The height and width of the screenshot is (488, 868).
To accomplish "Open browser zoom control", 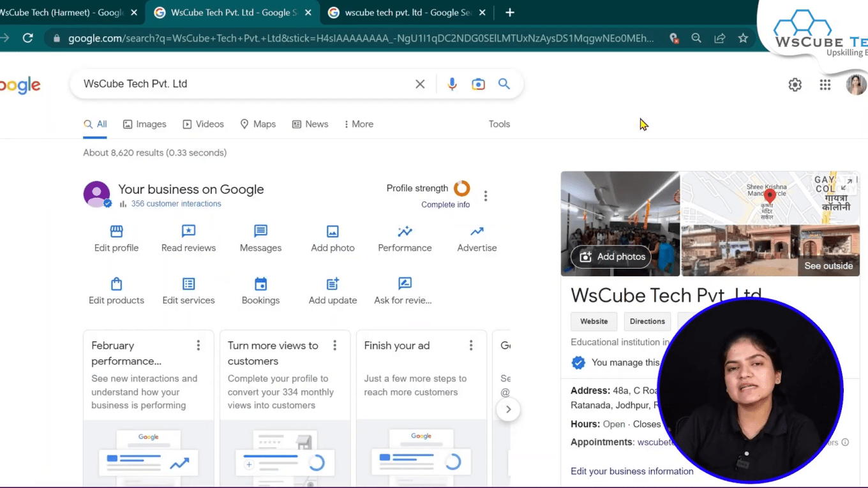I will point(696,38).
